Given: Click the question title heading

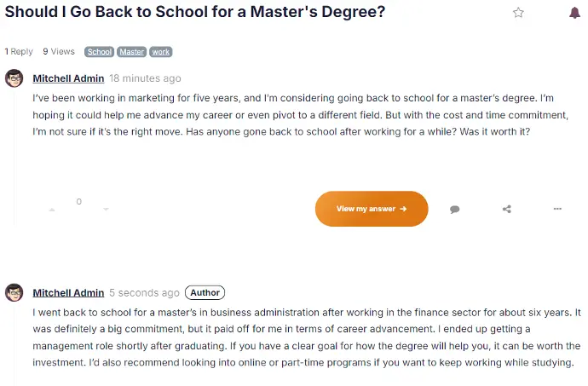Looking at the screenshot, I should pyautogui.click(x=195, y=13).
